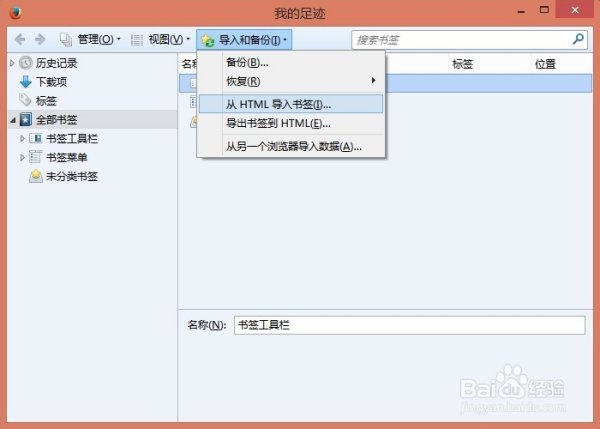Close the 导入和备份(I) dropdown button
The height and width of the screenshot is (429, 600).
244,40
